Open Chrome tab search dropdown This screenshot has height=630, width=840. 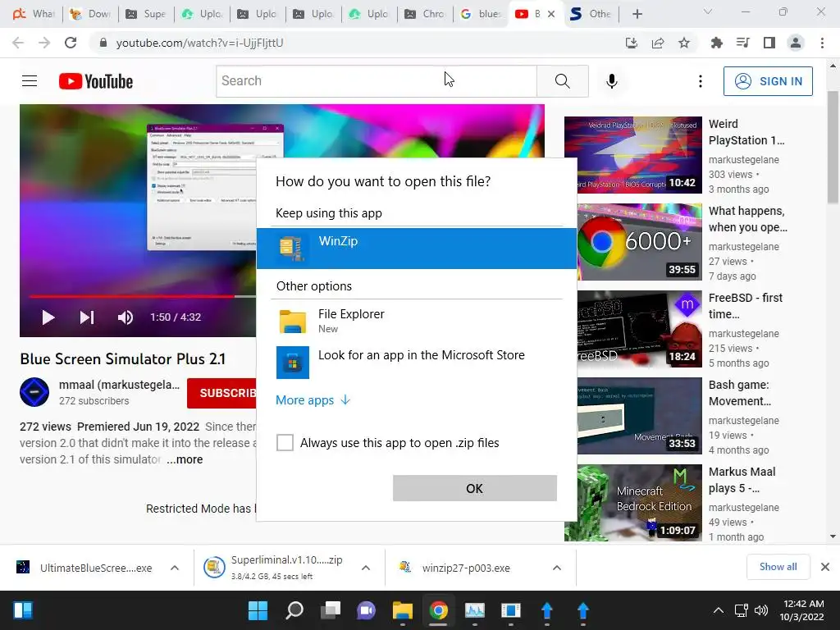coord(708,11)
